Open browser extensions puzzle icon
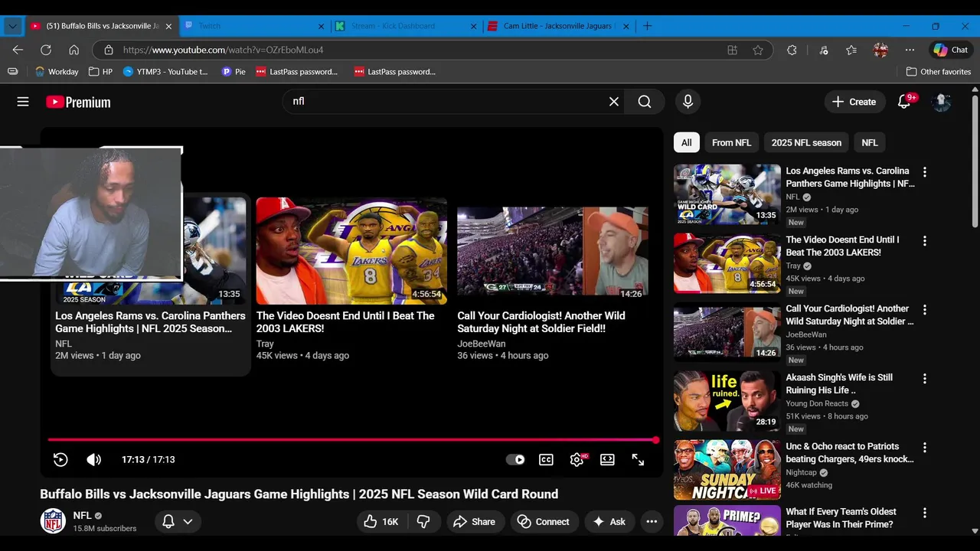 [x=792, y=50]
